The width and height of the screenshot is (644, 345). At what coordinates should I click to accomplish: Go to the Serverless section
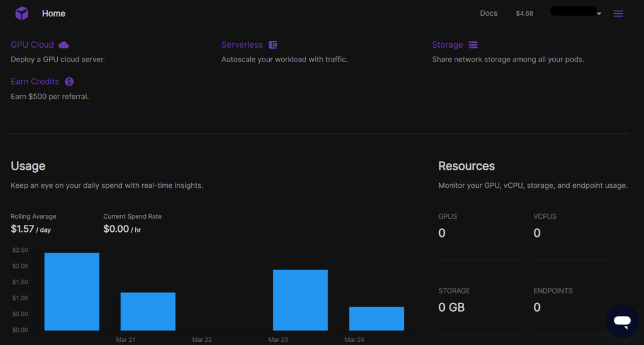[x=242, y=45]
